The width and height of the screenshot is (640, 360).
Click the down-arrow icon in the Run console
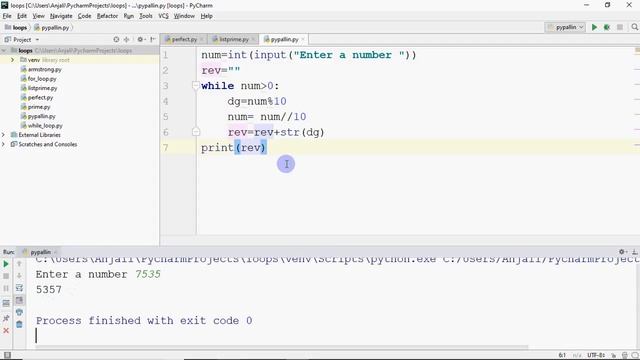pos(19,276)
